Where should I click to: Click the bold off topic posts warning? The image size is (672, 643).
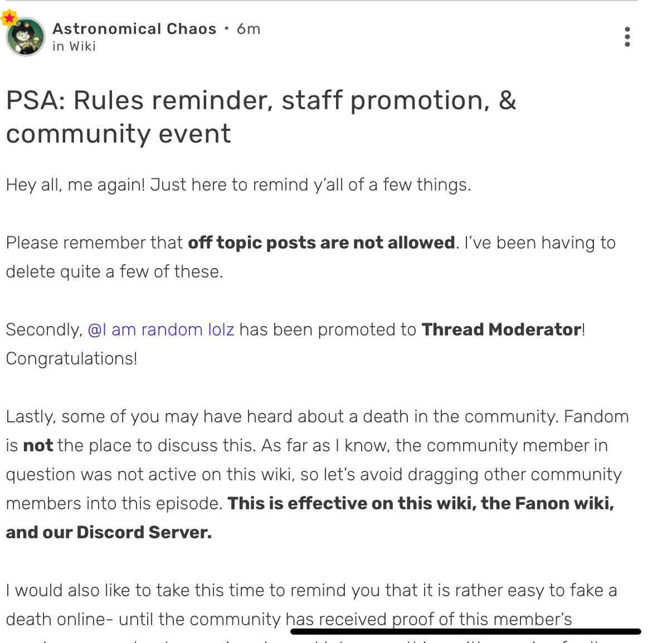click(x=322, y=242)
